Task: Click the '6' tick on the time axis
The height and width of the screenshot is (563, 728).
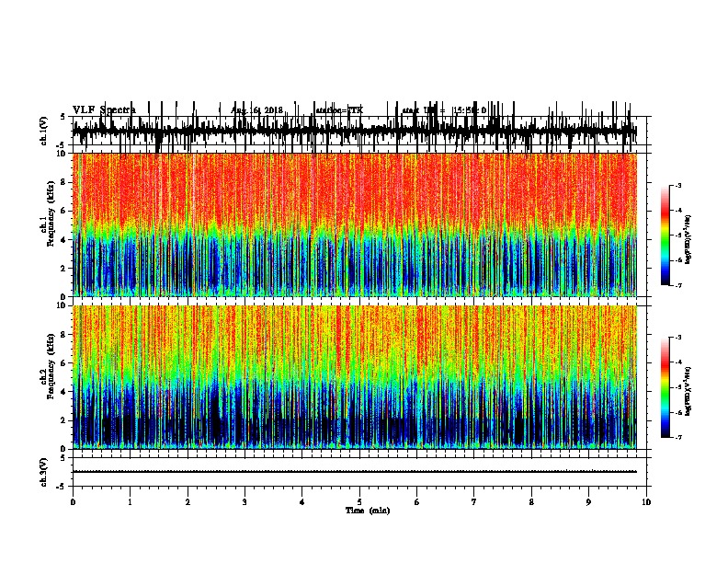Action: pos(417,502)
